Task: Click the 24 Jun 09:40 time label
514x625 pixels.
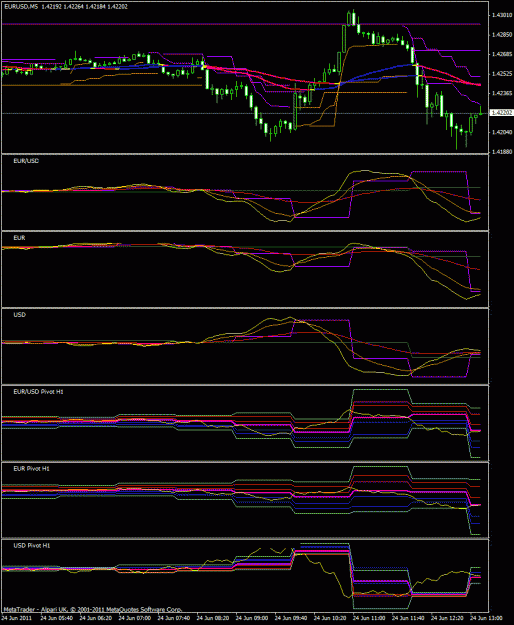Action: tap(291, 618)
